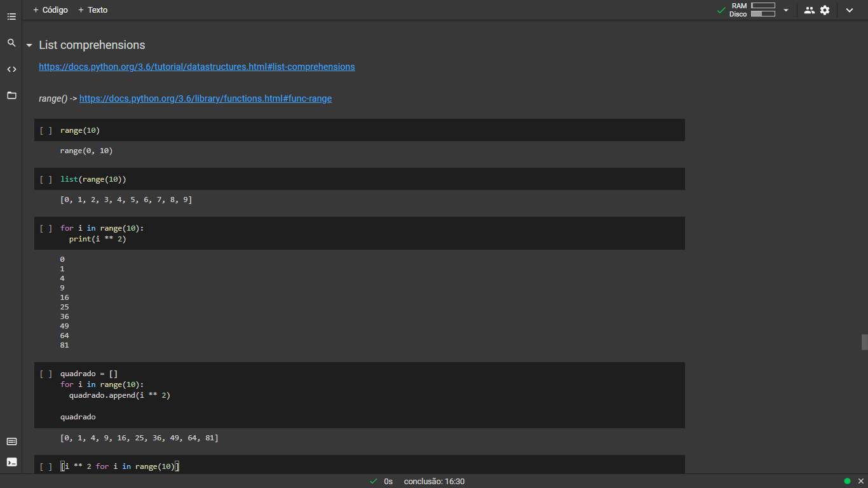Image resolution: width=868 pixels, height=488 pixels.
Task: Open the command palette keyboard icon
Action: 11,442
